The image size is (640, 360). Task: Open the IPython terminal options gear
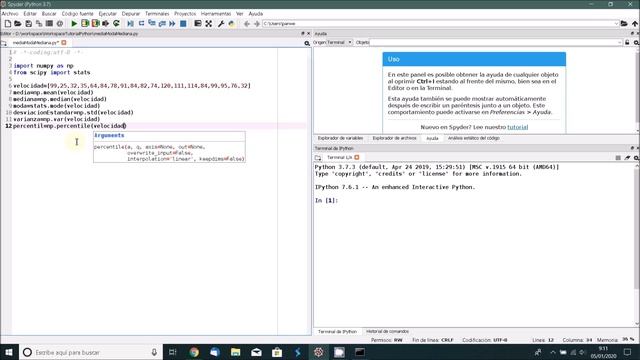[636, 158]
